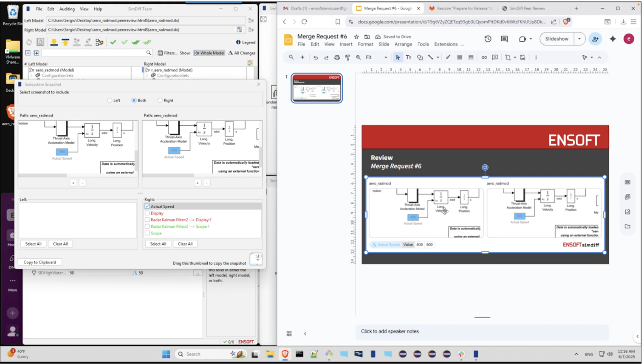
Task: Zoom in the left snapshot preview with +
Action: (73, 183)
